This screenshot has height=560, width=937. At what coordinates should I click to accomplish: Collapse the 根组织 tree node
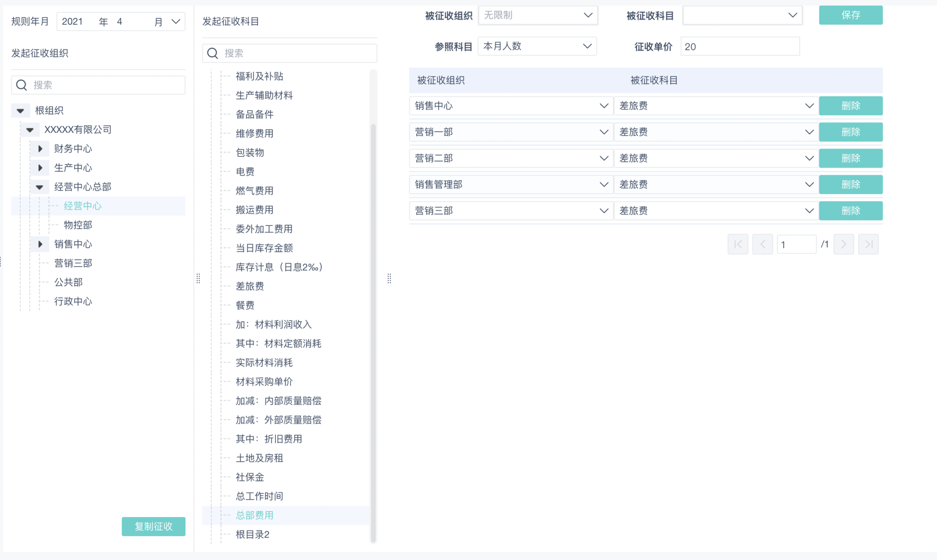click(21, 111)
